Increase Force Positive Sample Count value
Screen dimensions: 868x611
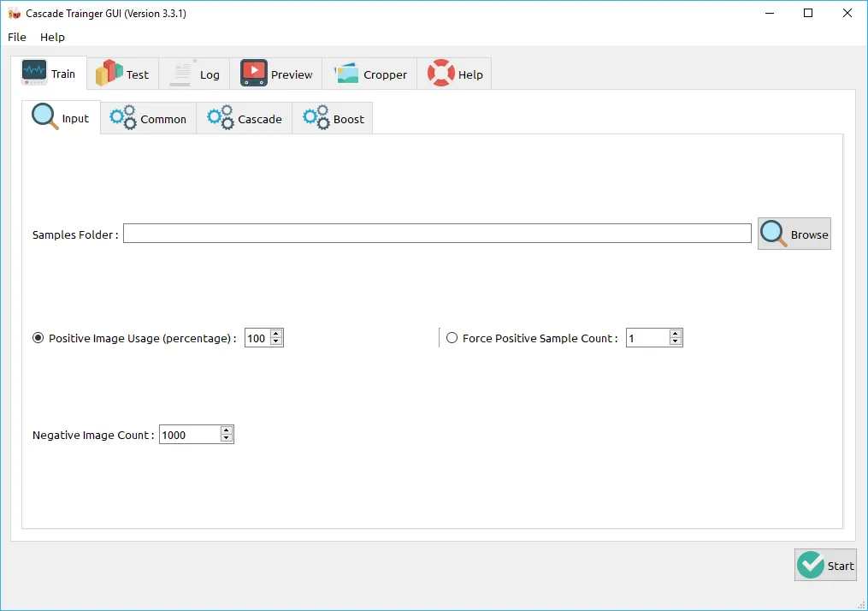coord(676,334)
